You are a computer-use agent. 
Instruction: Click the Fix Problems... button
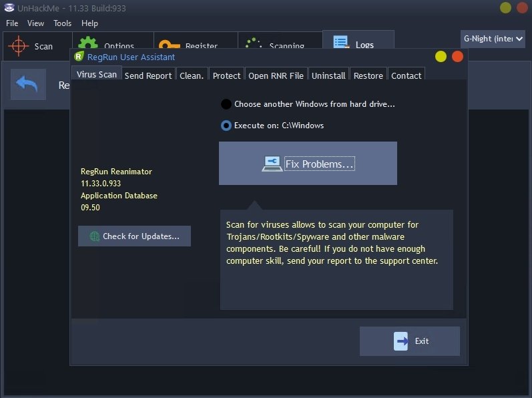tap(308, 163)
